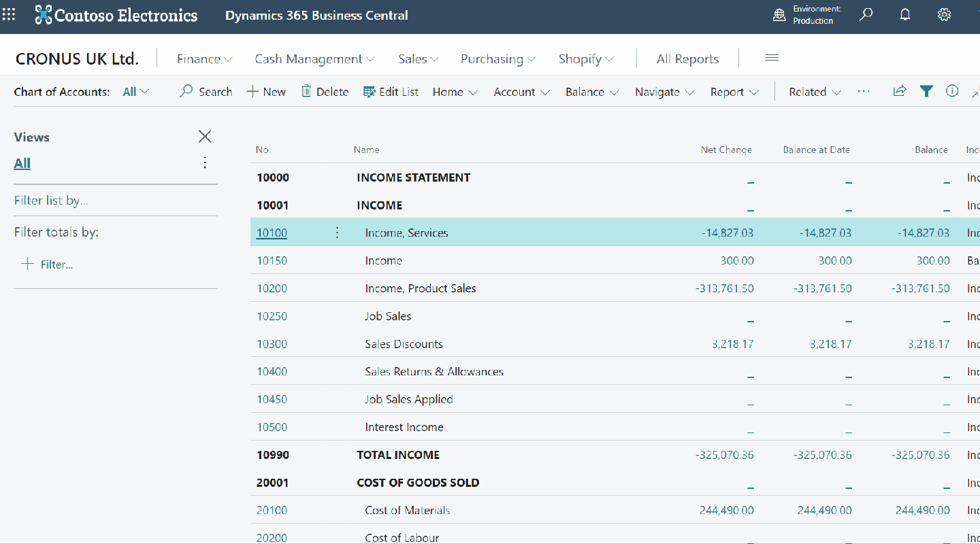Open the All Reports page
The height and width of the screenshot is (544, 980).
(x=687, y=59)
